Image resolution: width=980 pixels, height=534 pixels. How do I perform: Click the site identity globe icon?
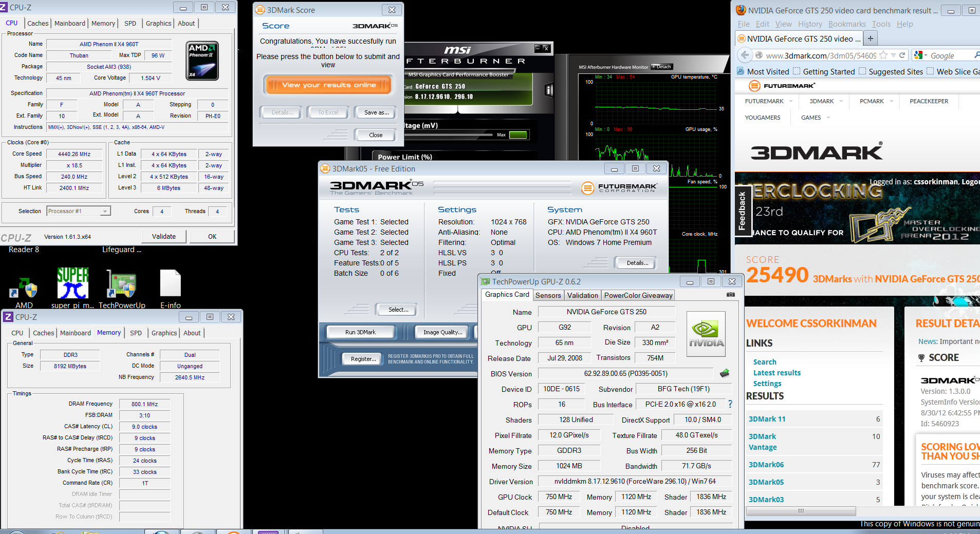pyautogui.click(x=759, y=55)
